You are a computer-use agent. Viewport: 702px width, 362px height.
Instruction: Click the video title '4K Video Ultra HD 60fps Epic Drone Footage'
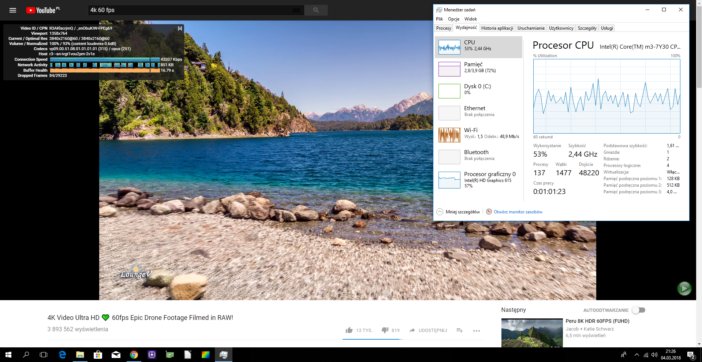[140, 318]
